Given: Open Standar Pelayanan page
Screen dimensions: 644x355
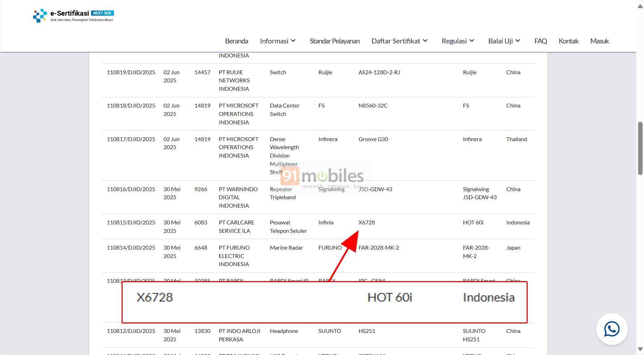Looking at the screenshot, I should (335, 41).
